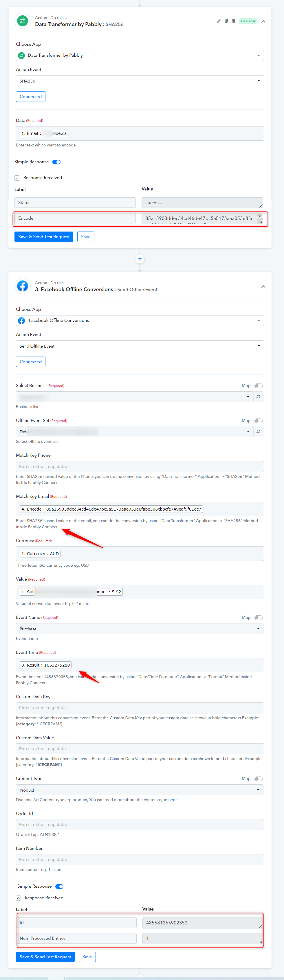Image resolution: width=284 pixels, height=980 pixels.
Task: Toggle Map switch for Select Business
Action: pos(259,386)
